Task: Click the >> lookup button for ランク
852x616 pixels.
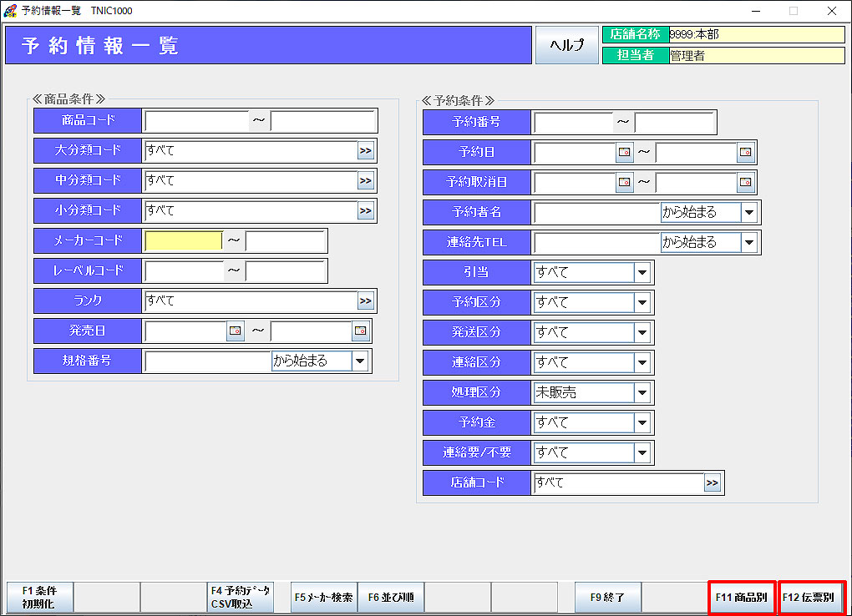Action: coord(366,301)
